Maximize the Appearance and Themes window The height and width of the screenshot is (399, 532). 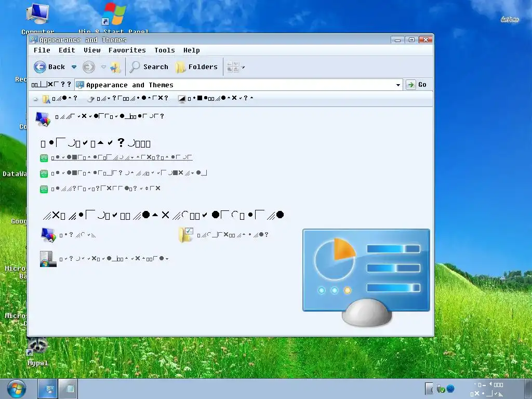click(411, 39)
